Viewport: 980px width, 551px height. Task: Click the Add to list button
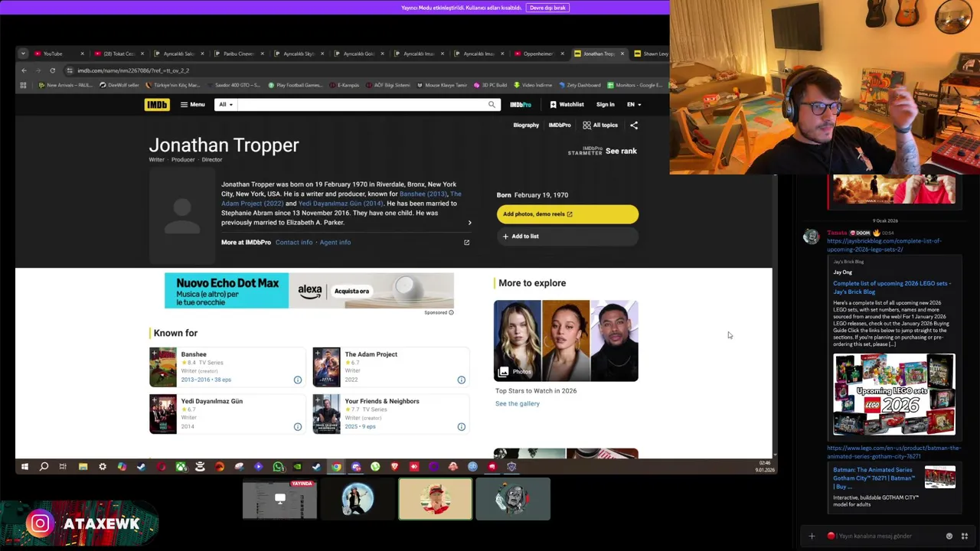pyautogui.click(x=567, y=236)
